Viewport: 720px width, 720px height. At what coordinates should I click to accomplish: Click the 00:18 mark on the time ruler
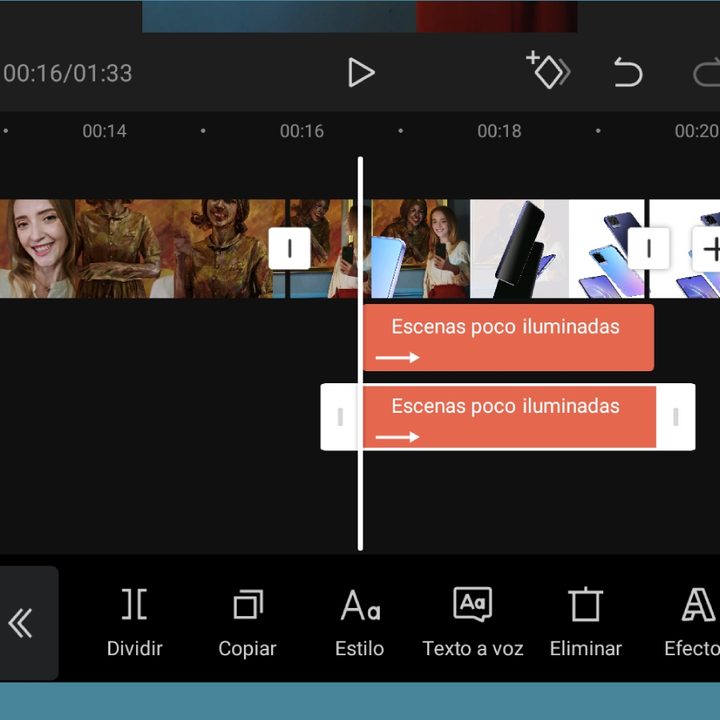point(499,131)
